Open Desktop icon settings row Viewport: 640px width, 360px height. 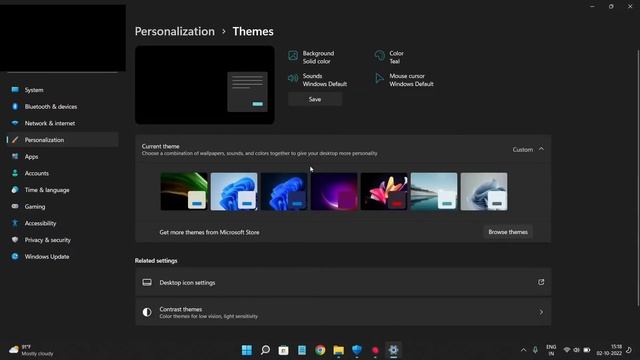click(343, 282)
